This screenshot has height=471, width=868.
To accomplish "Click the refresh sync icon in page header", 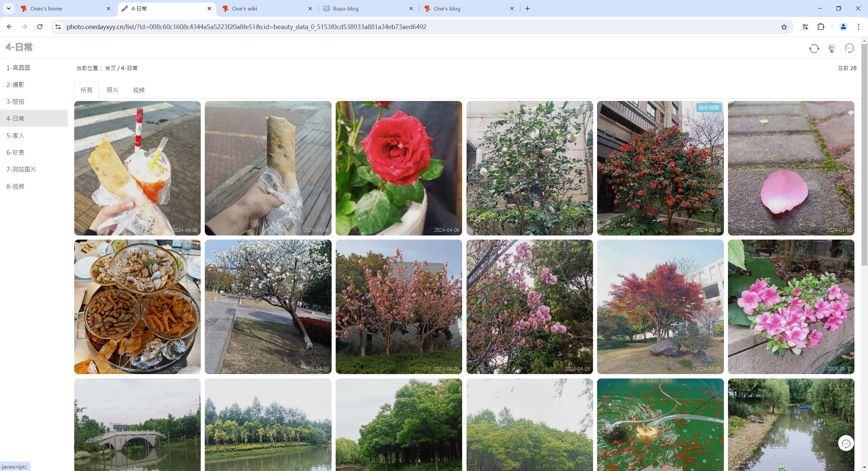I will pyautogui.click(x=814, y=48).
